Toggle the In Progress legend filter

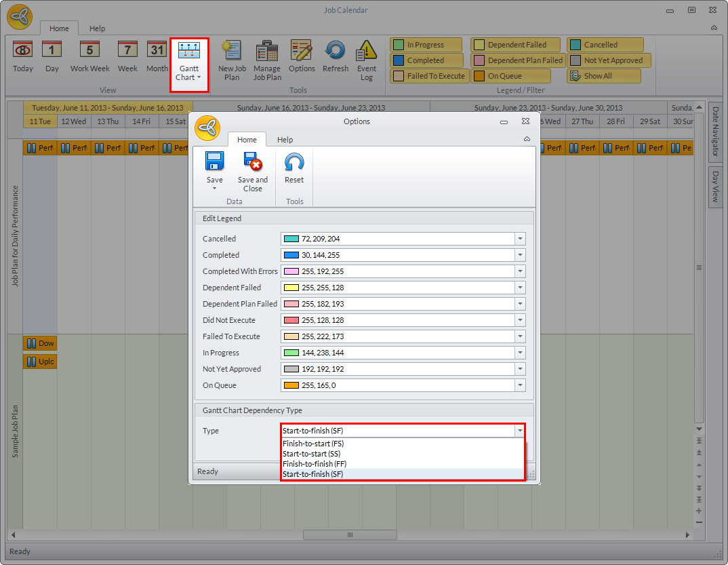point(426,45)
